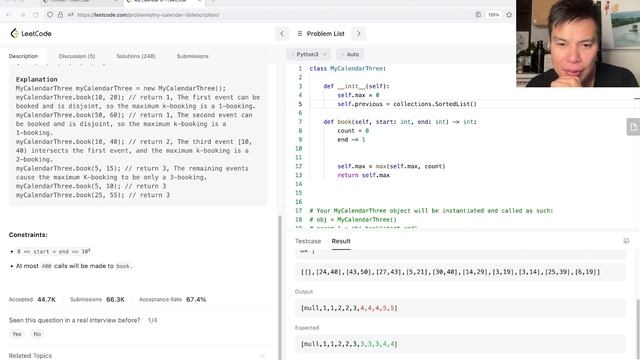This screenshot has height=360, width=640.
Task: Expand the Related Topics section
Action: [138, 356]
